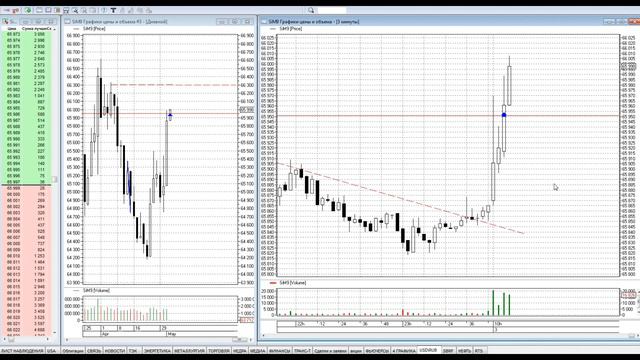The width and height of the screenshot is (640, 360).
Task: Switch to the 4 ГРАФИКА tab
Action: [x=404, y=351]
